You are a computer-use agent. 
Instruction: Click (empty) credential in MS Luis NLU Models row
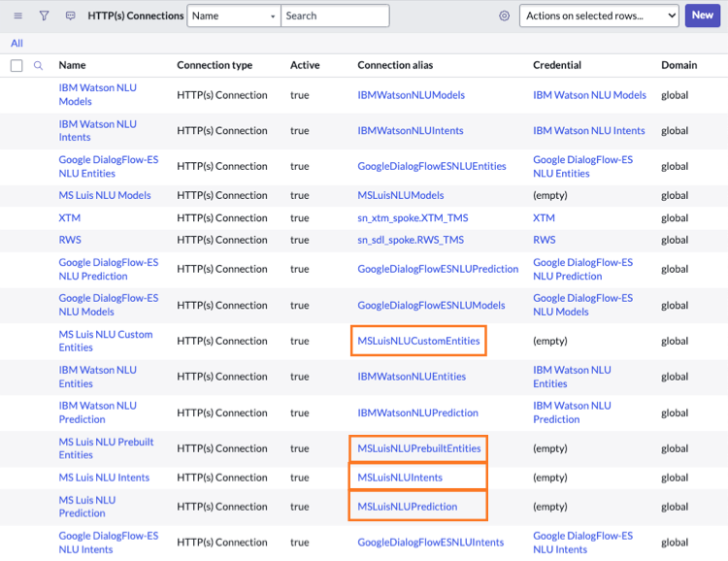click(550, 195)
